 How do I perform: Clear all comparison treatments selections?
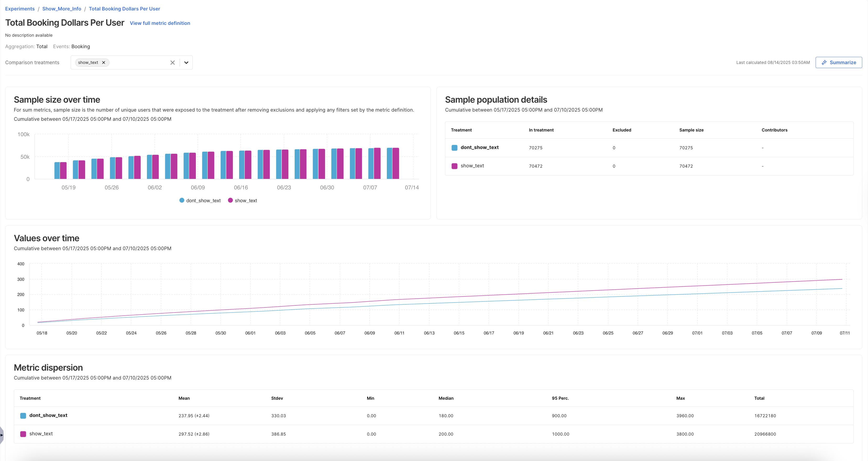point(173,62)
